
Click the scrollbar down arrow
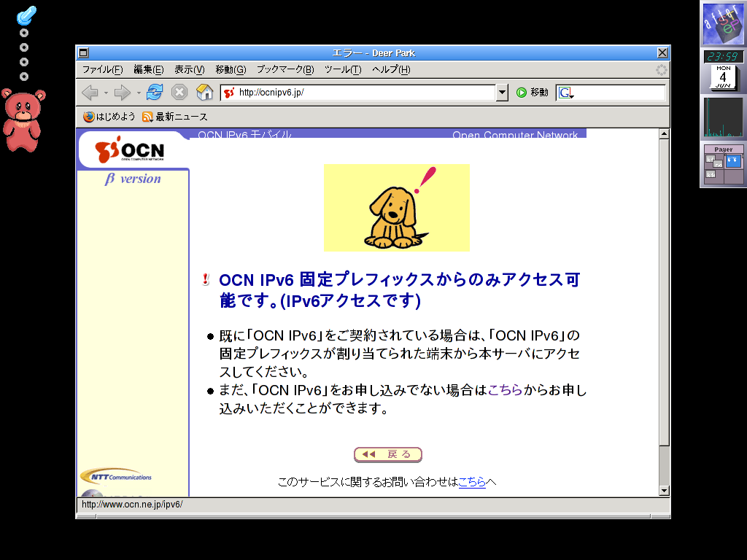(664, 491)
